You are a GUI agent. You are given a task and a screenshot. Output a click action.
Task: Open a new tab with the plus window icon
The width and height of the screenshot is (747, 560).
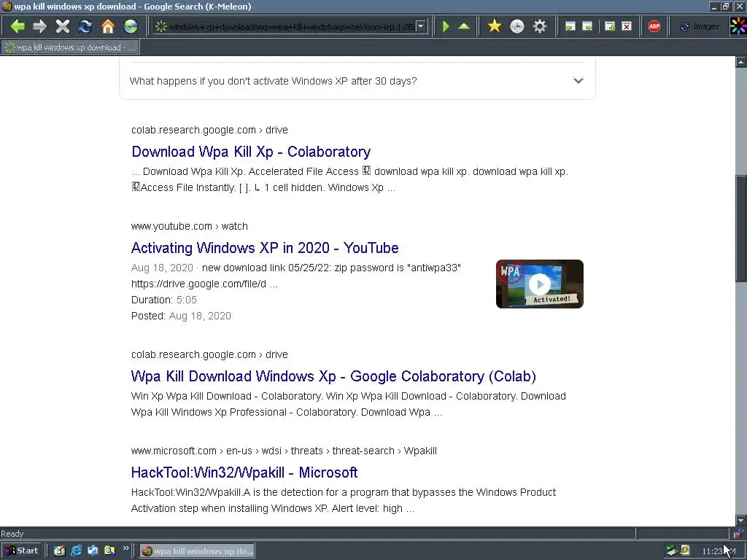point(609,26)
